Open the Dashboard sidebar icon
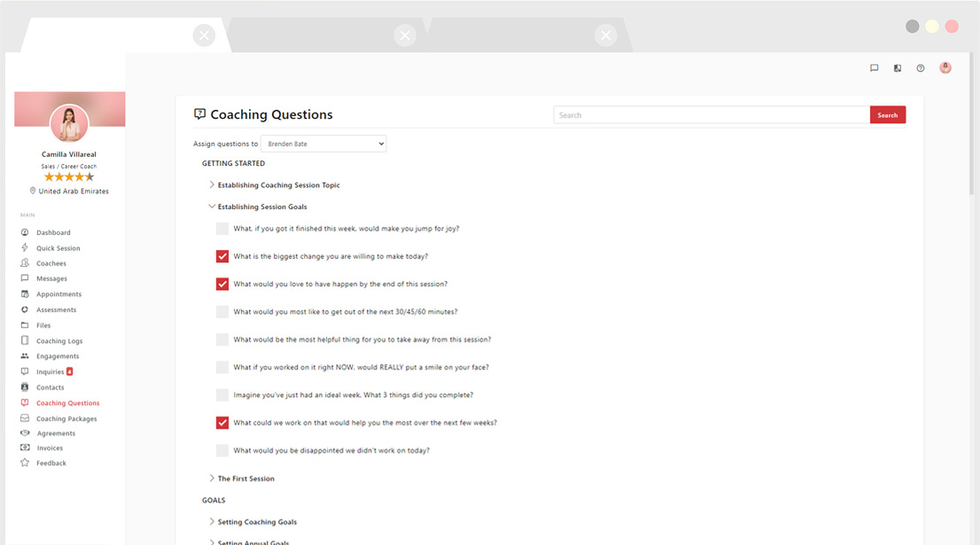Viewport: 980px width, 545px height. (x=25, y=232)
